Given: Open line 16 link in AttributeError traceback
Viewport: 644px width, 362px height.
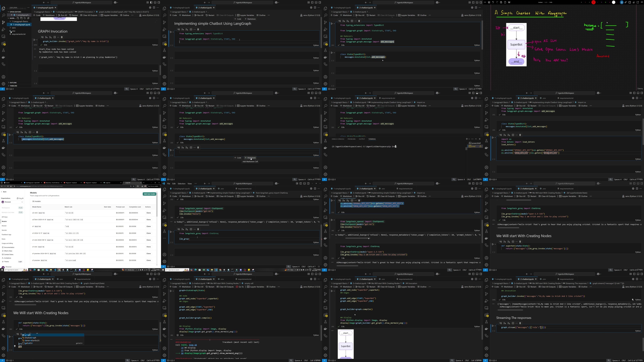Looking at the screenshot, I should [193, 345].
